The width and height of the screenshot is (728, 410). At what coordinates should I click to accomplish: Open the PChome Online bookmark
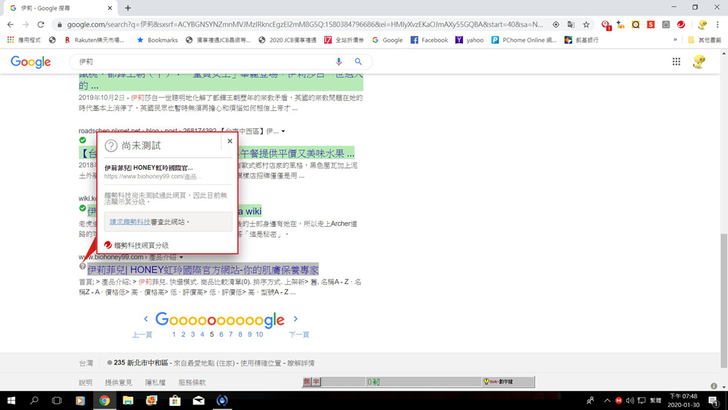point(524,40)
